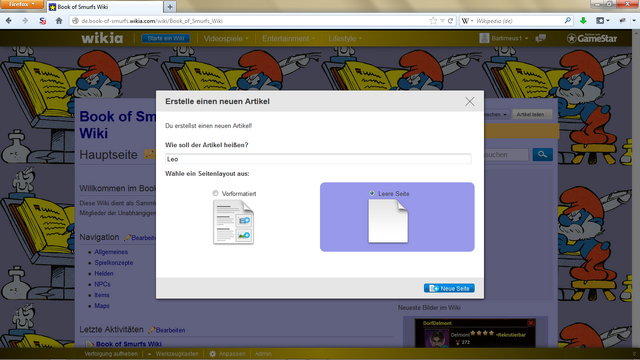Click the blank page layout image

tap(388, 221)
